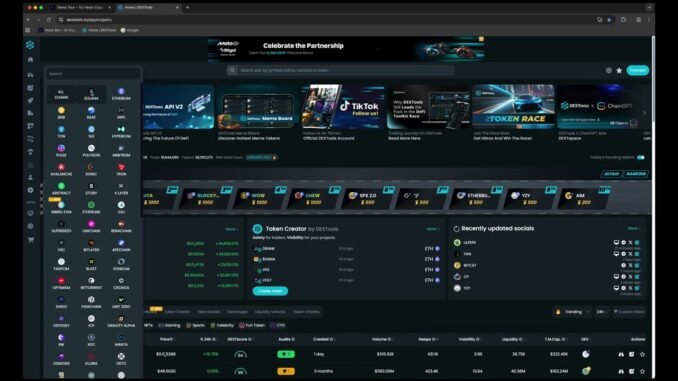Sort by Volume column header

point(381,339)
